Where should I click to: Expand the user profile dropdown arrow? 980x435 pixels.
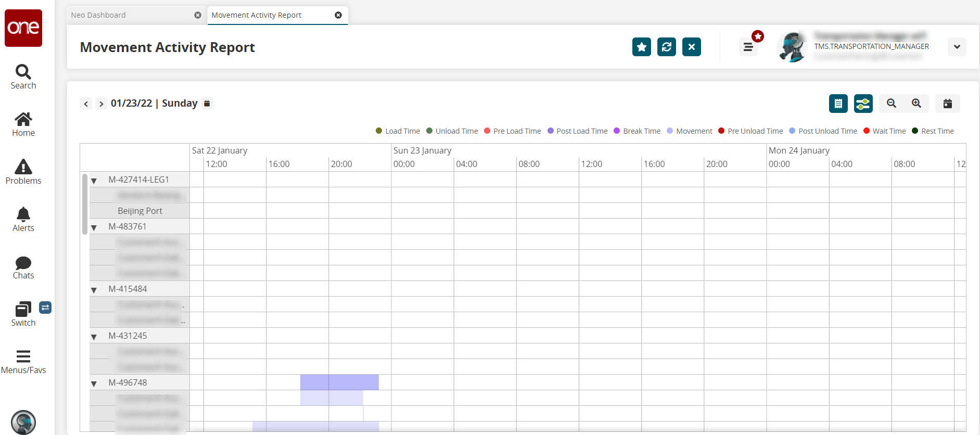pos(957,47)
